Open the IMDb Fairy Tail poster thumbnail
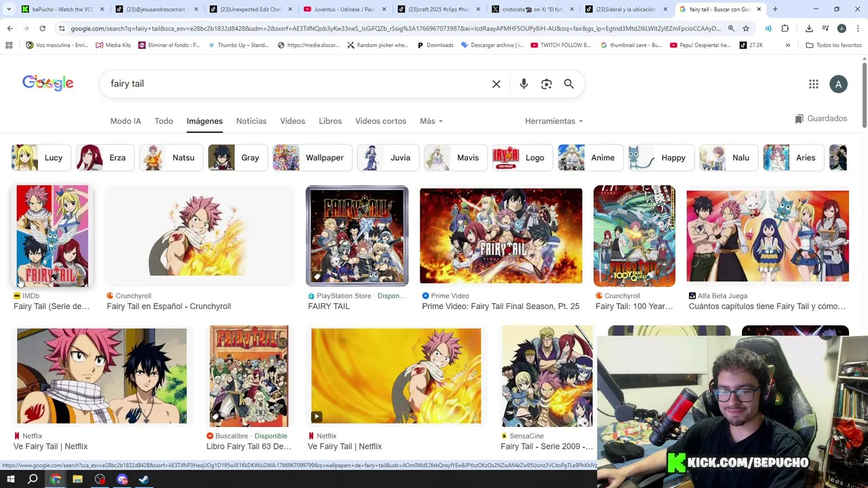 click(x=52, y=236)
